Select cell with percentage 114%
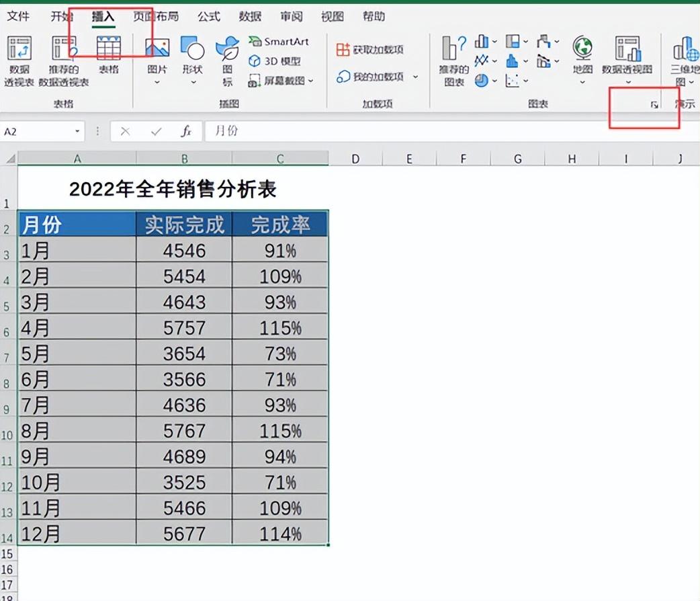 (x=280, y=533)
